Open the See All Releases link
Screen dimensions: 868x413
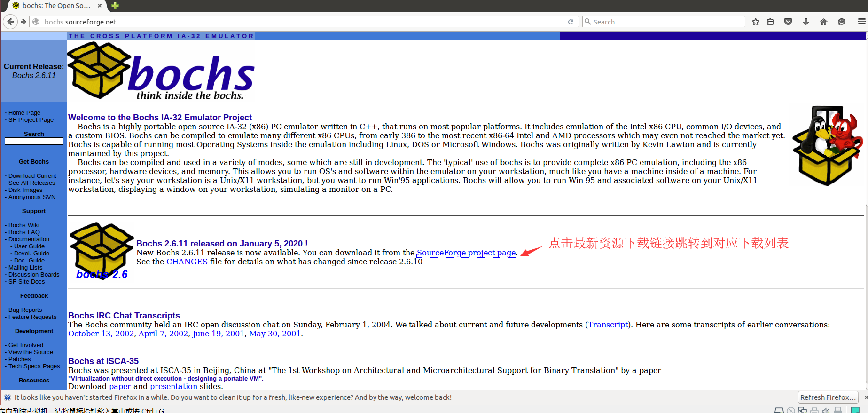click(x=31, y=183)
